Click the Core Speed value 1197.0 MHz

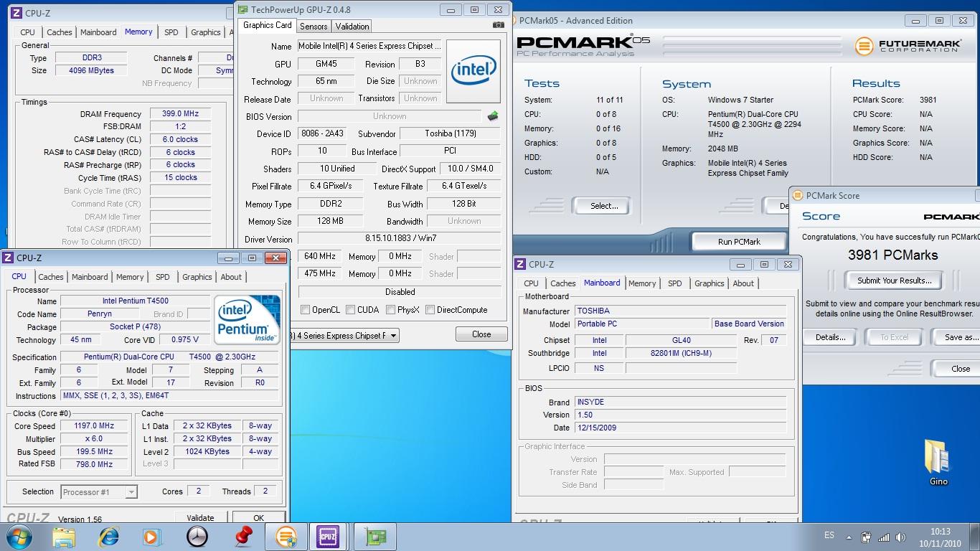(95, 425)
